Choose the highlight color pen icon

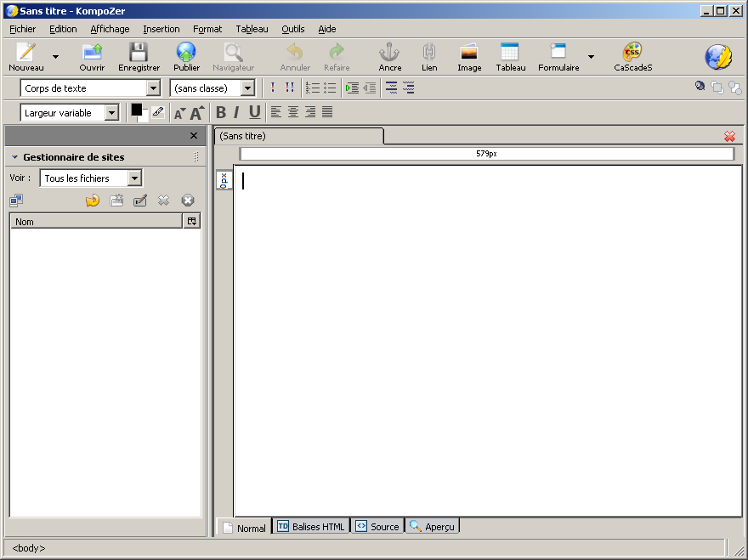[158, 112]
